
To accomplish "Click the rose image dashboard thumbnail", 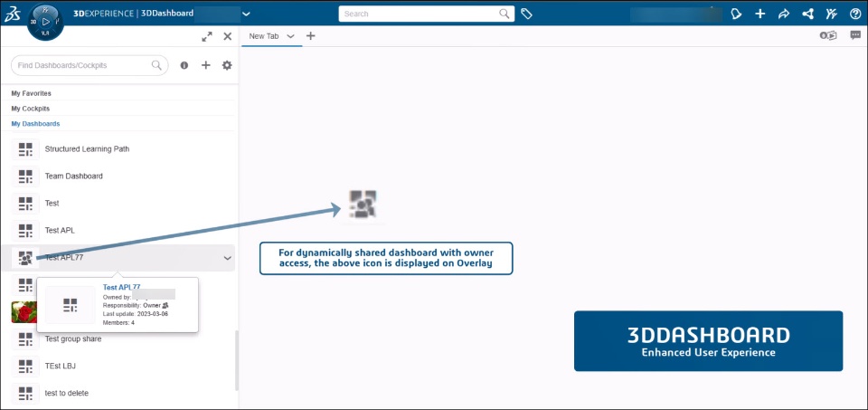I will tap(24, 312).
